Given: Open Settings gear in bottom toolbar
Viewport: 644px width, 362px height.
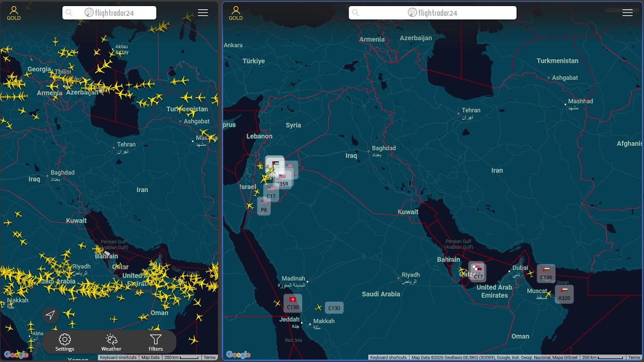Looking at the screenshot, I should pos(65,342).
